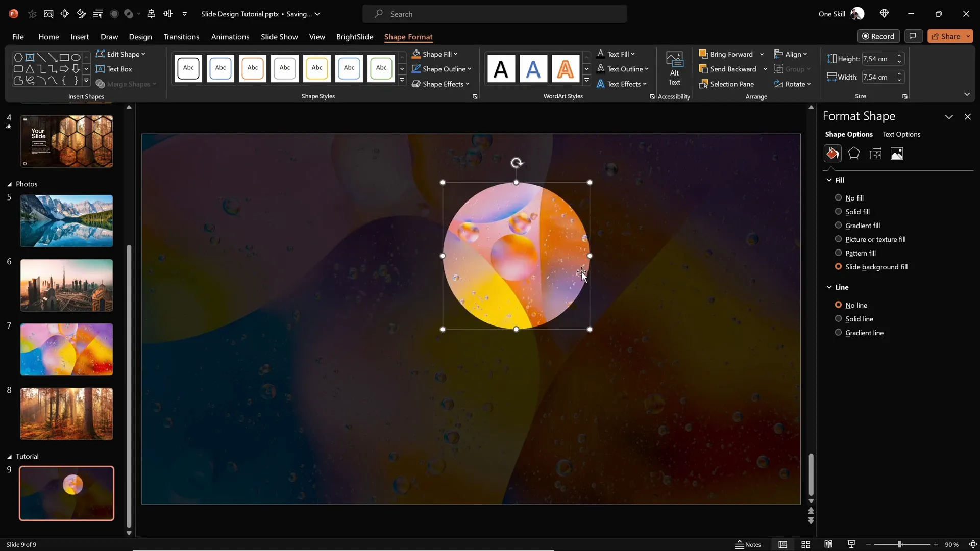Click the Microsoft Premium diamond icon
This screenshot has height=551, width=980.
(x=885, y=14)
